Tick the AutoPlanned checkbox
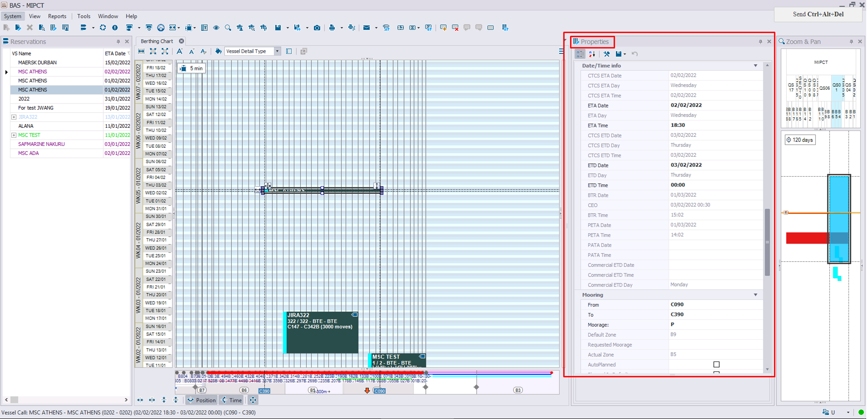The image size is (868, 419). (x=717, y=365)
